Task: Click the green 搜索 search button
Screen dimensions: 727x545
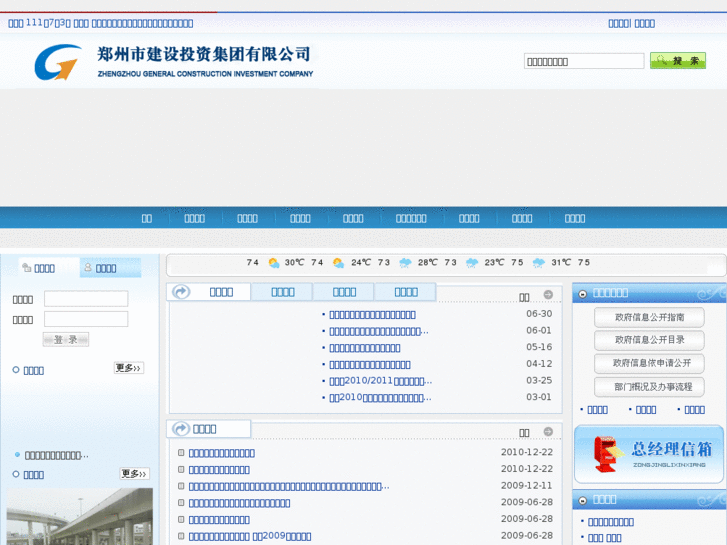Action: point(678,61)
